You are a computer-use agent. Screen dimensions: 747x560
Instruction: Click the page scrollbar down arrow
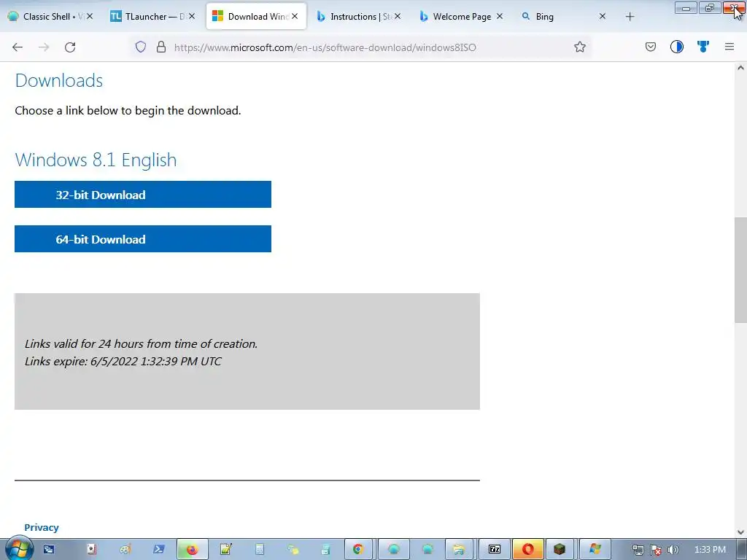tap(740, 532)
